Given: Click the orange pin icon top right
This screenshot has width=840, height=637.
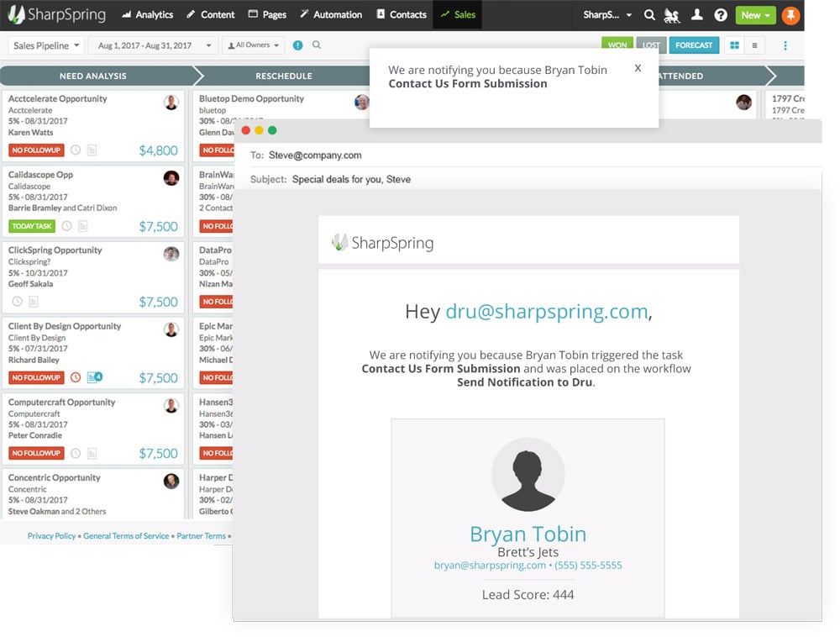Looking at the screenshot, I should click(790, 14).
